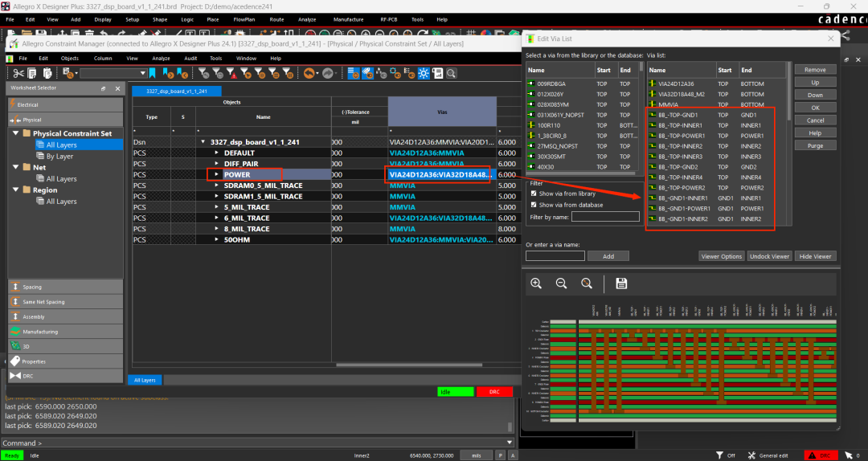Image resolution: width=868 pixels, height=461 pixels.
Task: Click the blue sun-shaped toolbar icon
Action: click(x=424, y=73)
